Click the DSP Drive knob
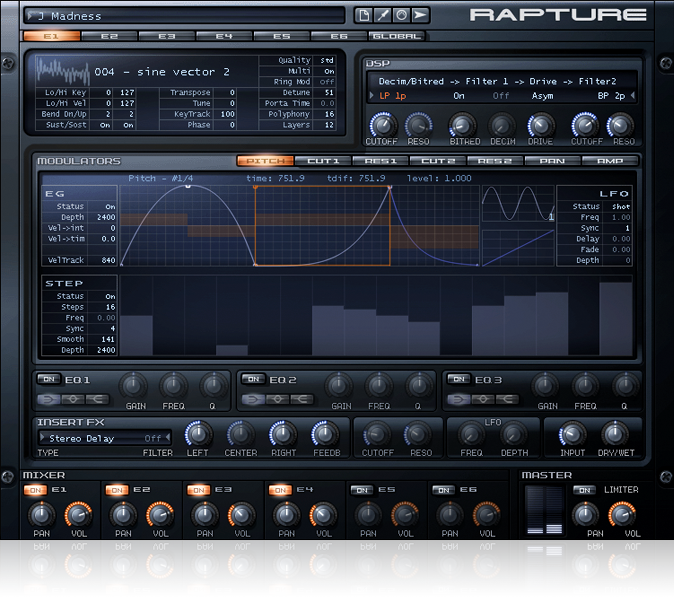This screenshot has height=597, width=674. [x=541, y=124]
